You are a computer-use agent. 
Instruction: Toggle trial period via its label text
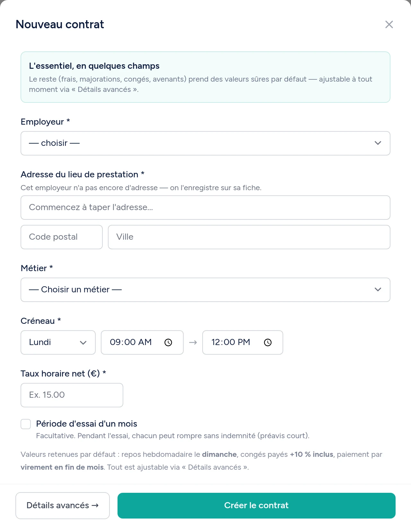[86, 424]
